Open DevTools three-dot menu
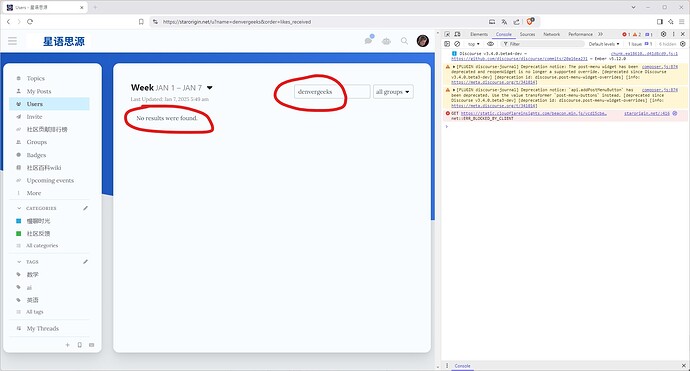The width and height of the screenshot is (690, 371). tap(673, 34)
